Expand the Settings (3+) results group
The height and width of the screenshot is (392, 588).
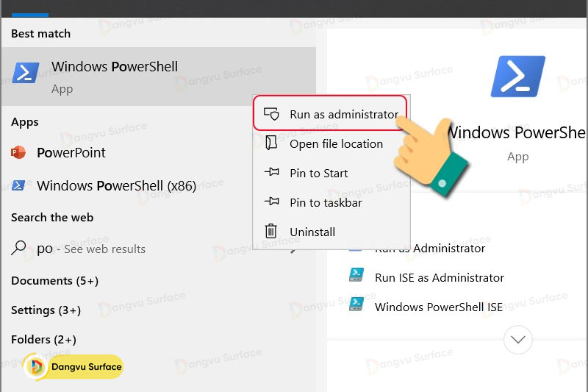46,310
